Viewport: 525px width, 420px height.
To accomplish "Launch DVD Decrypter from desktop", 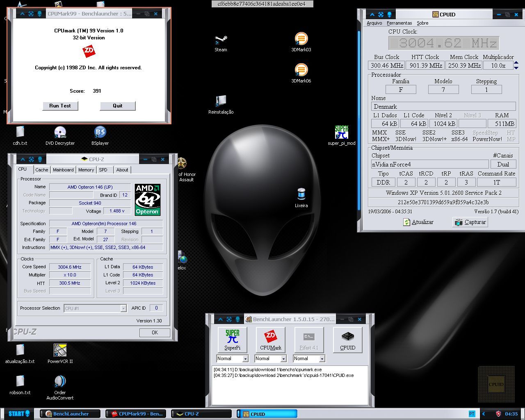I will [x=60, y=136].
